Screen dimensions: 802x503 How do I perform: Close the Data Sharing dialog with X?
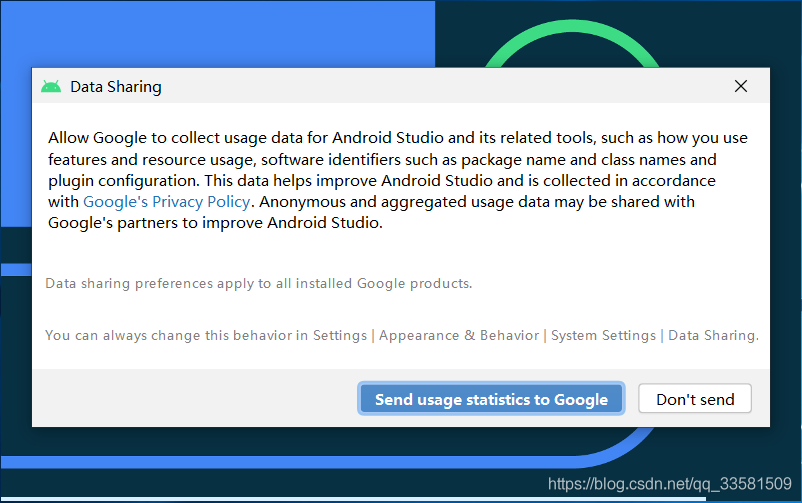click(741, 86)
